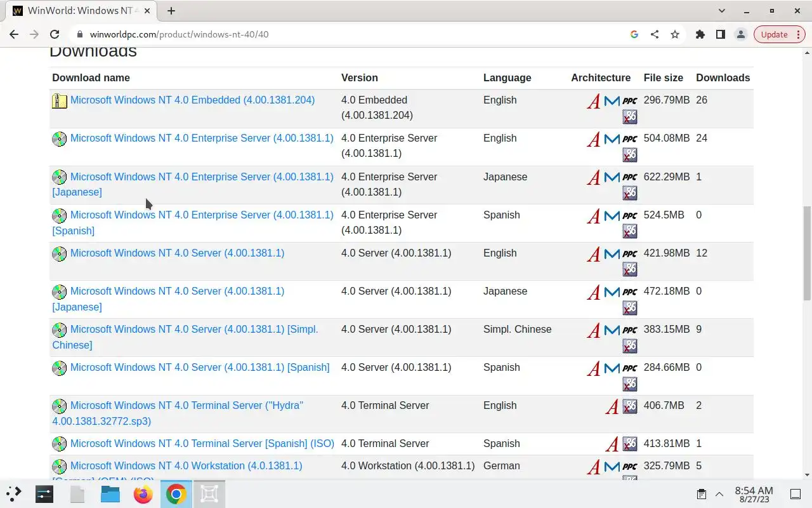Click the 296.79MB file size cell
The width and height of the screenshot is (812, 508).
(667, 100)
